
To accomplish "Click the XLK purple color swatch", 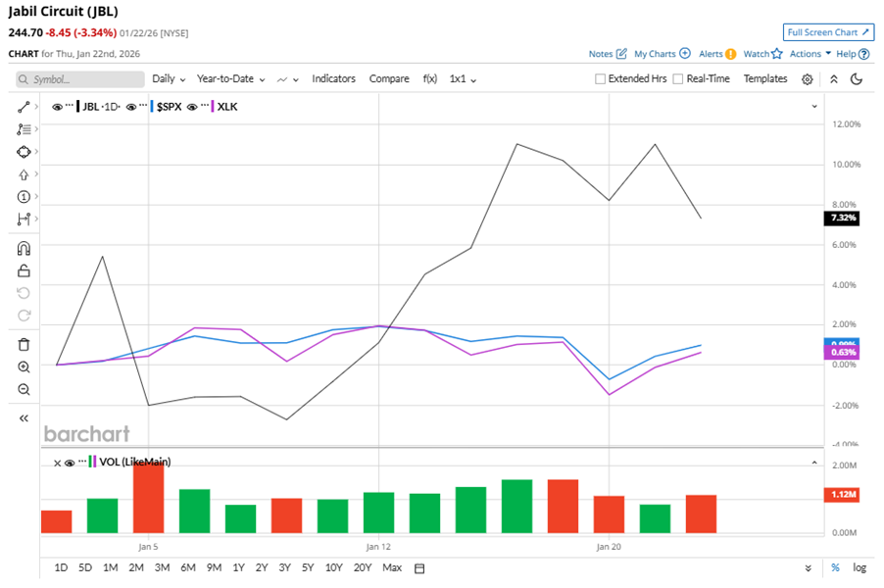I will pos(213,107).
